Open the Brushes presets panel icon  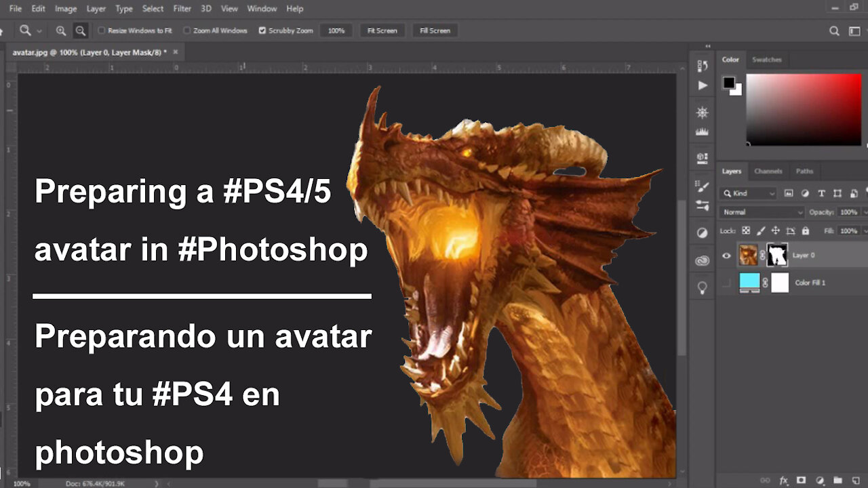coord(702,206)
